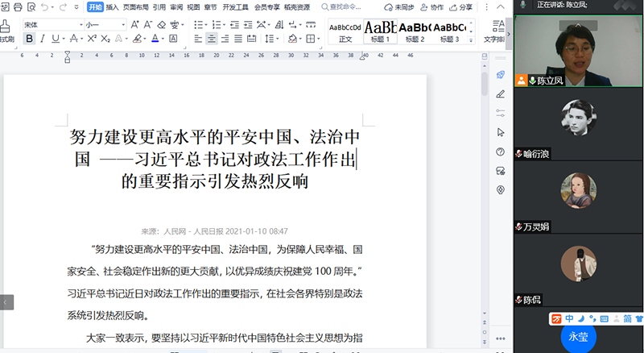Click the increase indent icon
The image size is (644, 353).
click(x=248, y=25)
